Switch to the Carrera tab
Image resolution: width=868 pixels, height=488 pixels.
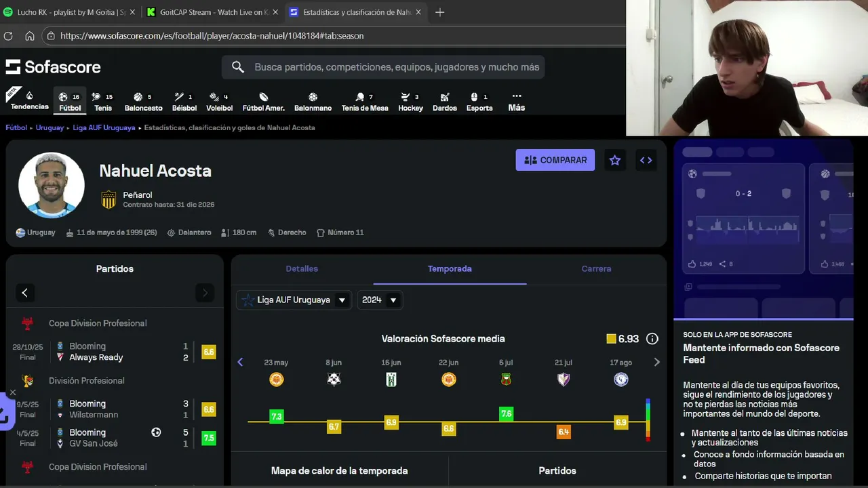click(596, 269)
